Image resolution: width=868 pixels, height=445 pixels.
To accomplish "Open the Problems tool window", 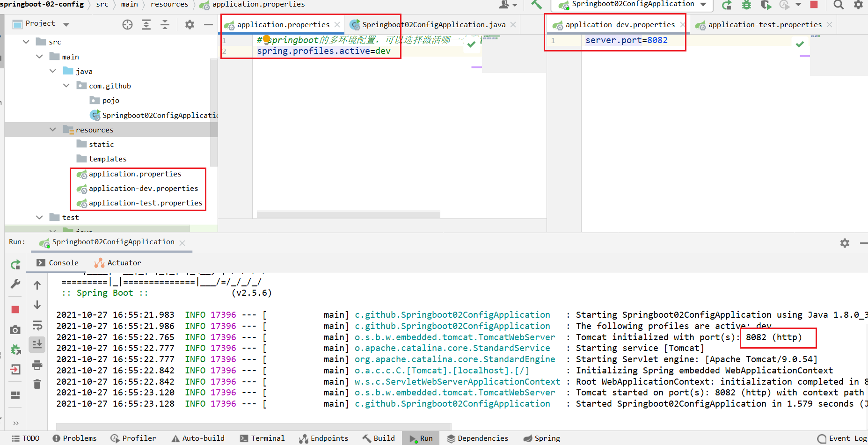I will (x=75, y=438).
